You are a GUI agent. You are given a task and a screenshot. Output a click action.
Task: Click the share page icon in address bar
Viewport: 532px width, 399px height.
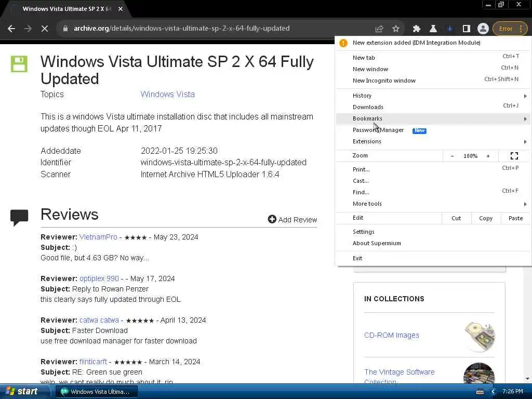pyautogui.click(x=379, y=29)
